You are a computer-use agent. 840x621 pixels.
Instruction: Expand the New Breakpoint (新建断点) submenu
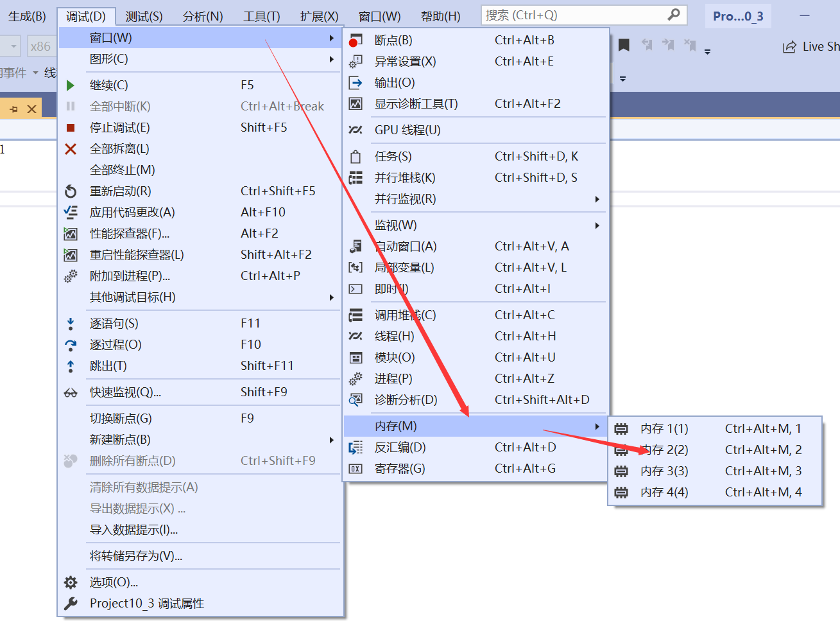[x=331, y=440]
